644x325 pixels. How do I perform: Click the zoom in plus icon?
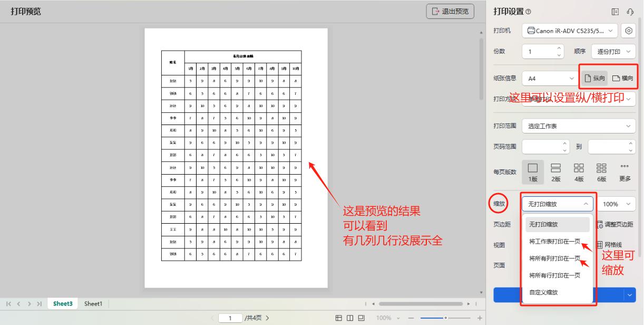pos(480,318)
